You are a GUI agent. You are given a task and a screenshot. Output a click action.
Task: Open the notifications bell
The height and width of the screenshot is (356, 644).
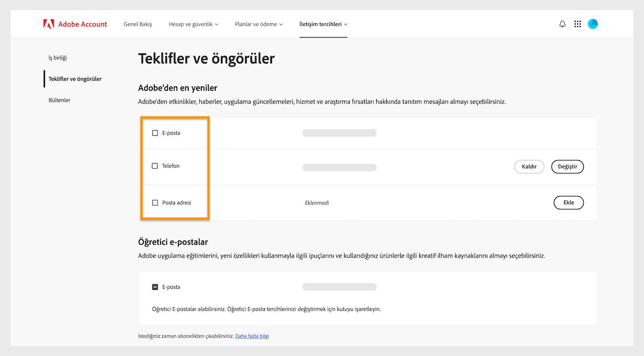pos(562,24)
